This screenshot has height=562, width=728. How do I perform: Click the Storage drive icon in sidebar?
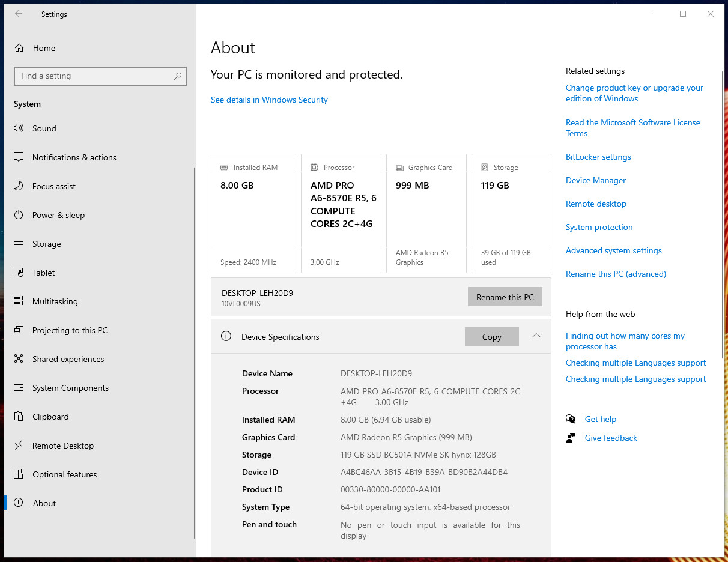(x=19, y=244)
